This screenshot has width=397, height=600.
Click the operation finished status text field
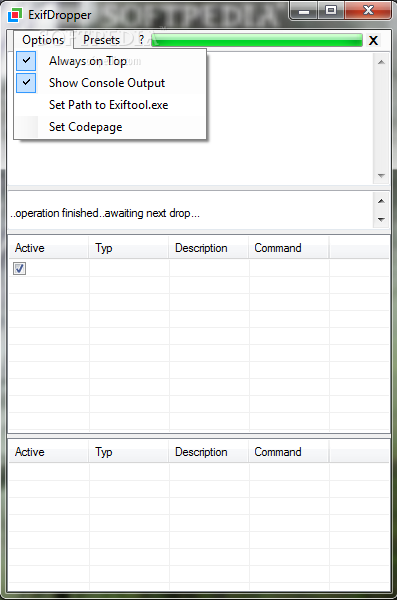coord(190,213)
